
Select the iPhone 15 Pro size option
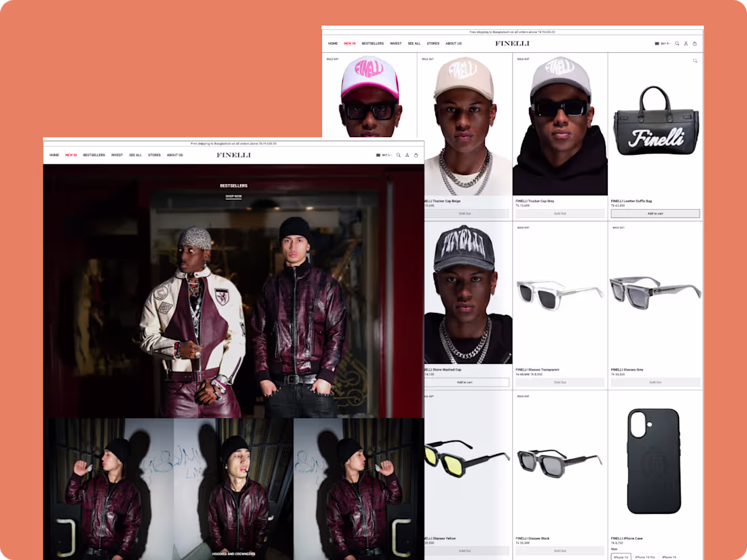coord(646,557)
